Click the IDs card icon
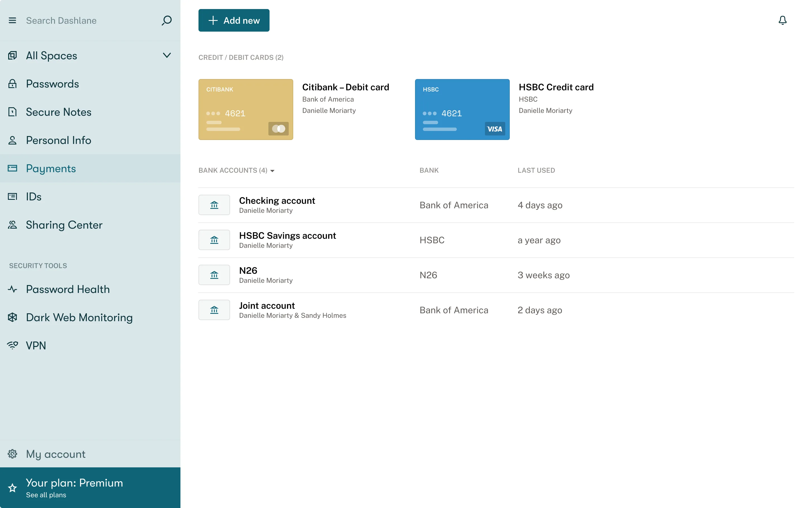Screen dimensions: 812x508 tap(12, 196)
